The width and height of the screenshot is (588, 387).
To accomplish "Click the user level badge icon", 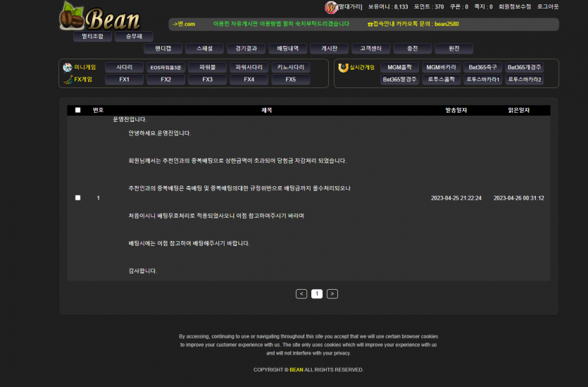I will tap(331, 7).
